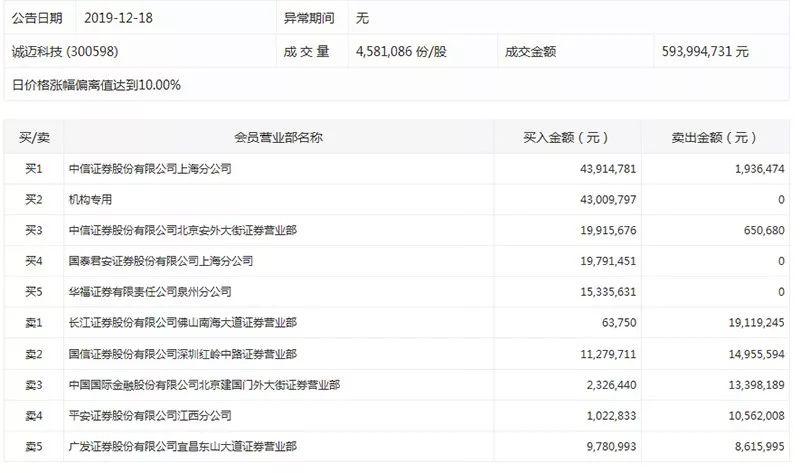
Task: Click the 会员营业部名称 column header
Action: tap(279, 138)
